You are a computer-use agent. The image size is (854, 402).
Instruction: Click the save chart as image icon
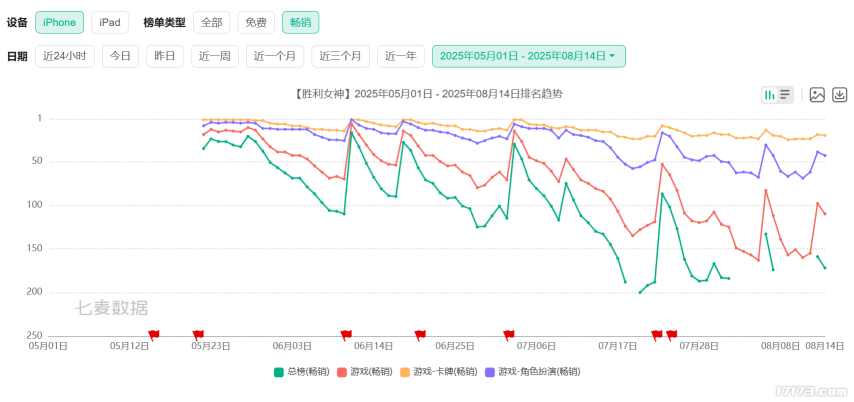817,95
